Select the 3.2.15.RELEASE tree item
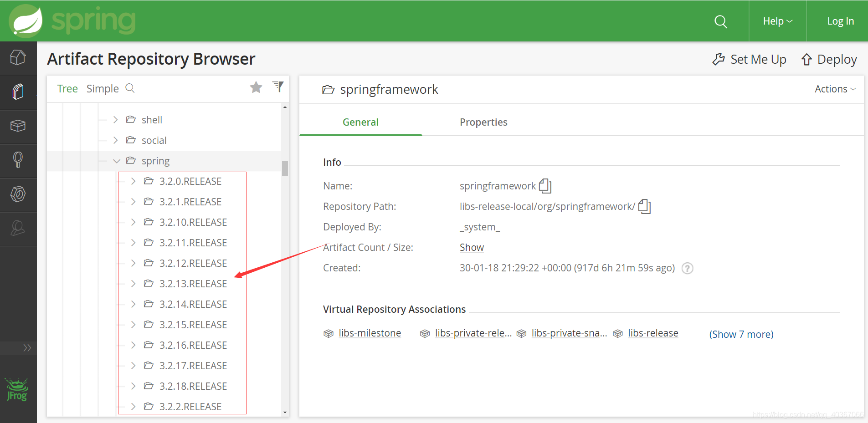This screenshot has width=868, height=423. point(193,325)
